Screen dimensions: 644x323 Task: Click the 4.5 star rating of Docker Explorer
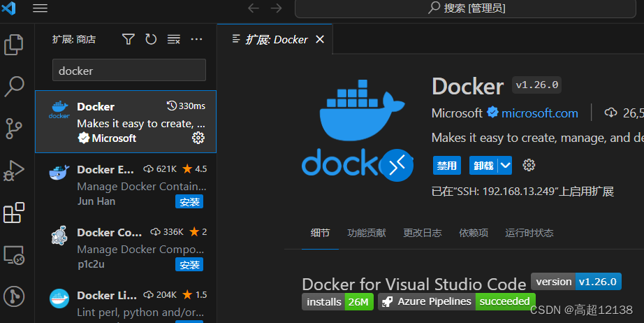coord(195,169)
